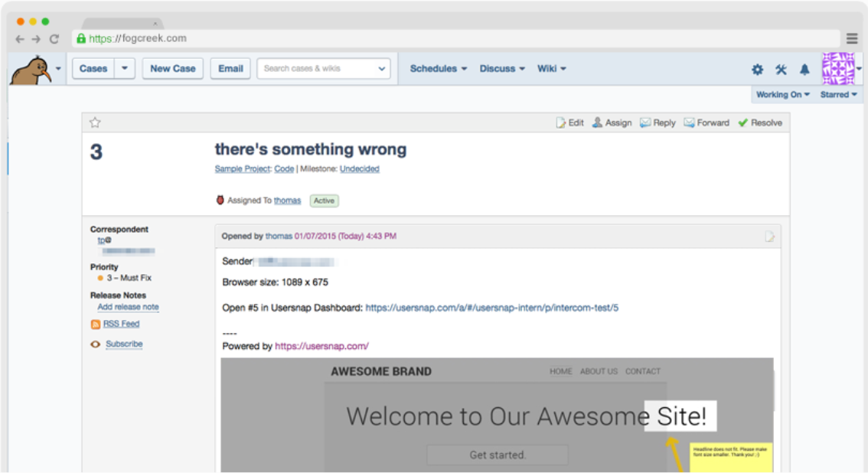Open the correspondent tp@ link
Image resolution: width=868 pixels, height=473 pixels.
pyautogui.click(x=104, y=240)
